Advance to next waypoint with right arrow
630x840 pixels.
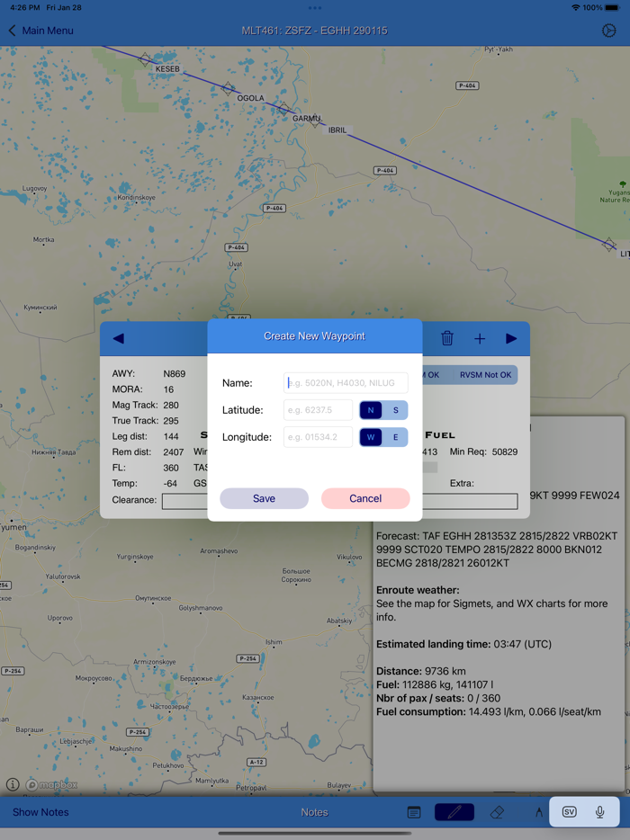tap(511, 338)
